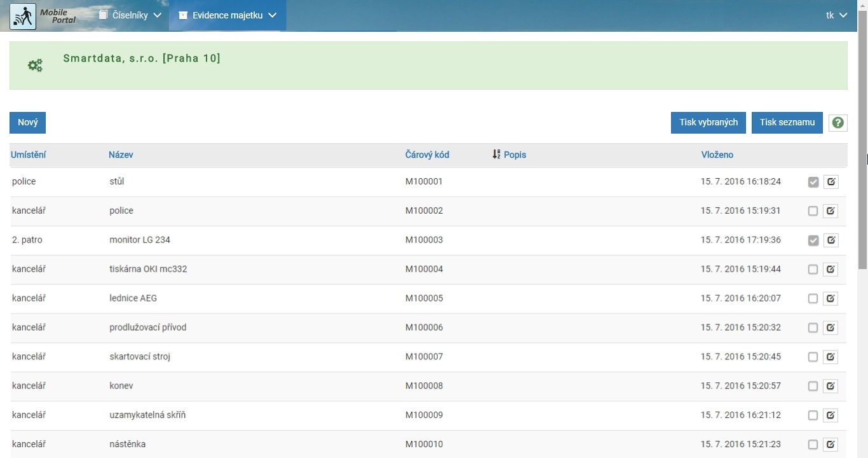Click the gears icon beside Smartdata, s.r.o.
This screenshot has width=868, height=458.
click(35, 65)
